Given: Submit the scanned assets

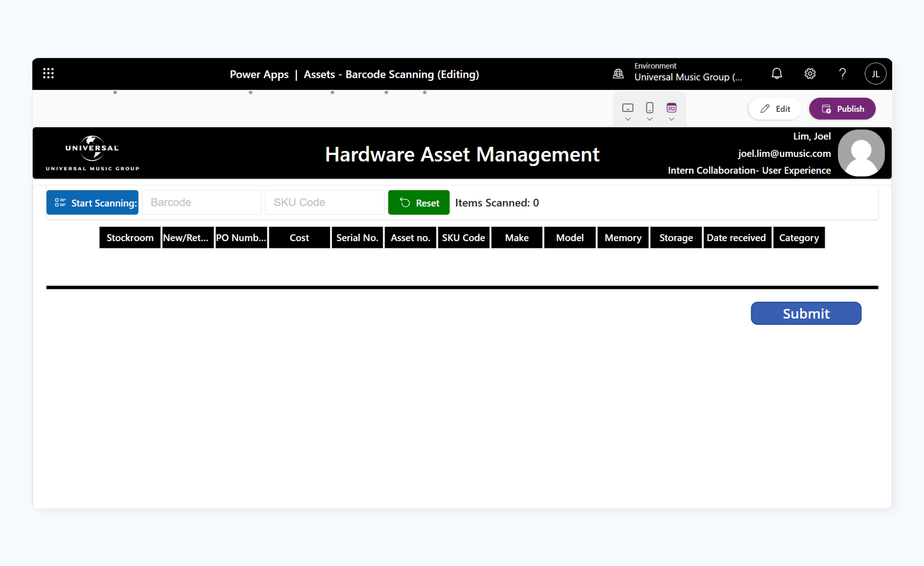Looking at the screenshot, I should pos(806,313).
